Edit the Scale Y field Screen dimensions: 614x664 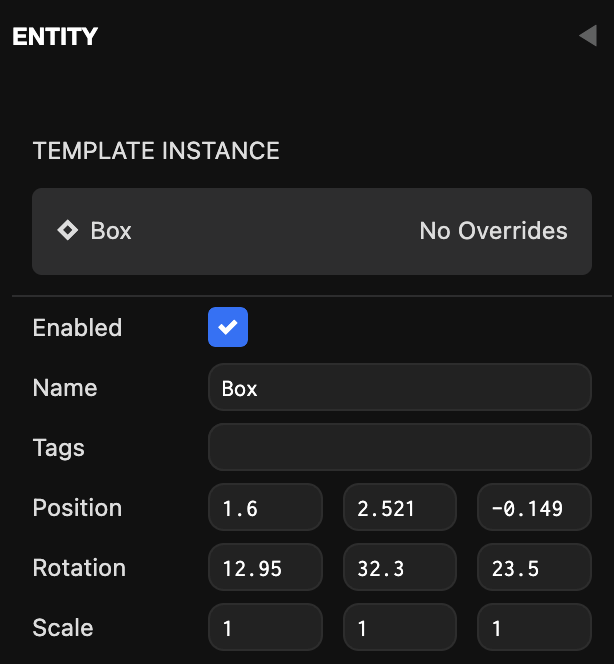click(399, 628)
